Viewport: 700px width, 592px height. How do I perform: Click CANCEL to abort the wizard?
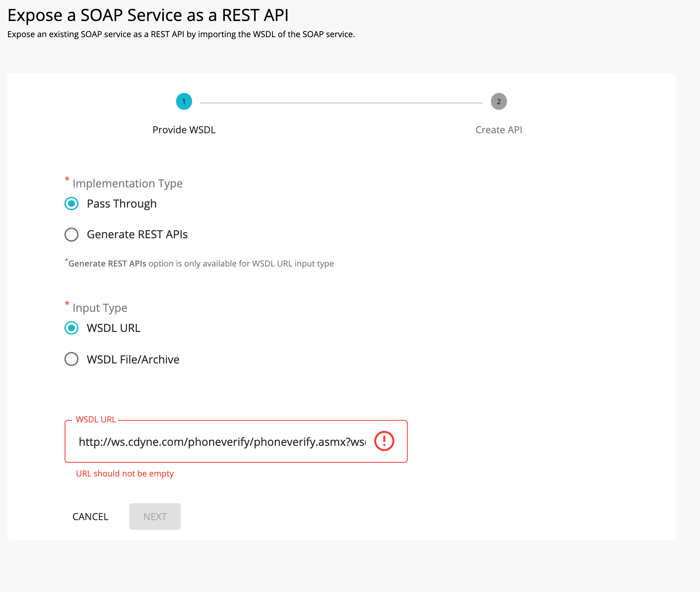tap(90, 516)
